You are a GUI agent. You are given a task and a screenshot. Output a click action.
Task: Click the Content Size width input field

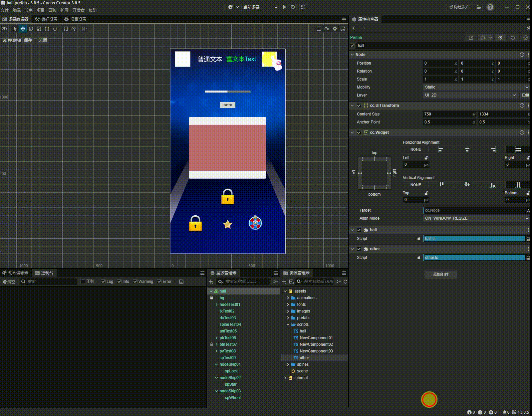click(448, 114)
